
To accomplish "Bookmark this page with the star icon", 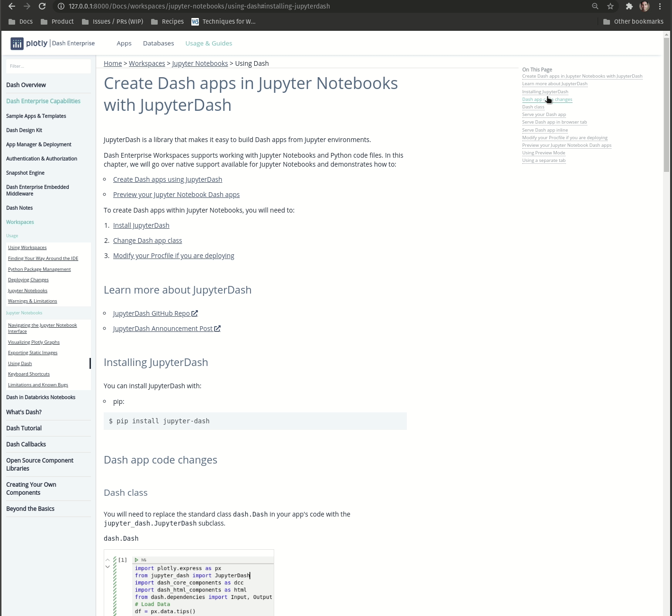I will click(610, 6).
